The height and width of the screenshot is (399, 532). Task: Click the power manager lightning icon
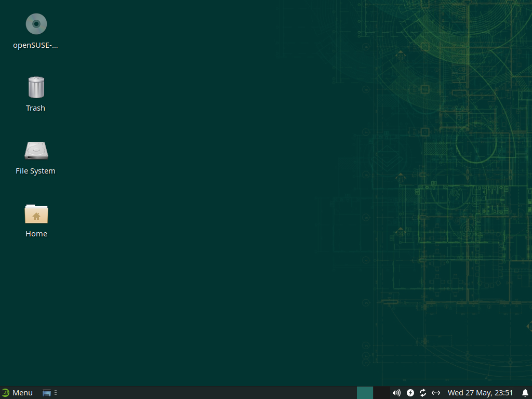[410, 393]
